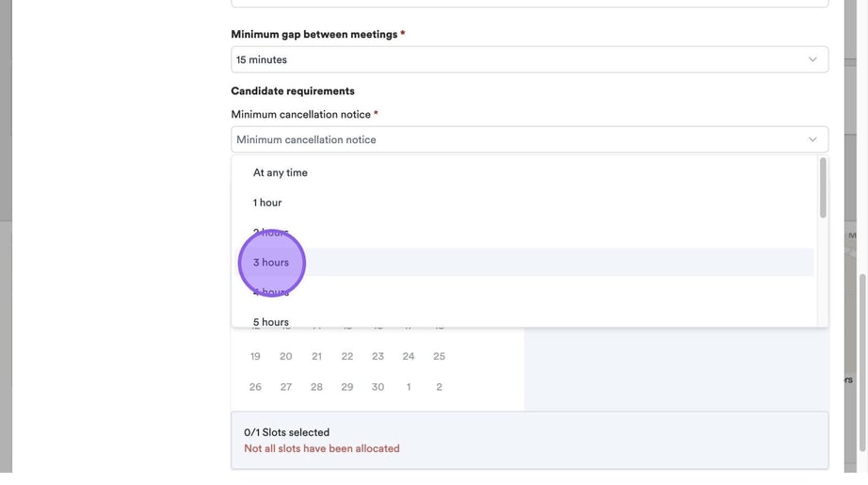
Task: Click chevron on 15 minutes dropdown
Action: pos(812,59)
